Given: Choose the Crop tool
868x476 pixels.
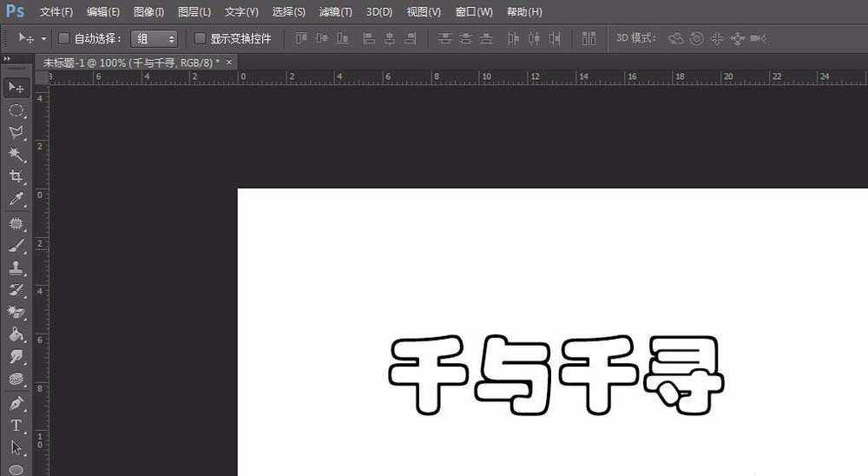Looking at the screenshot, I should point(16,177).
